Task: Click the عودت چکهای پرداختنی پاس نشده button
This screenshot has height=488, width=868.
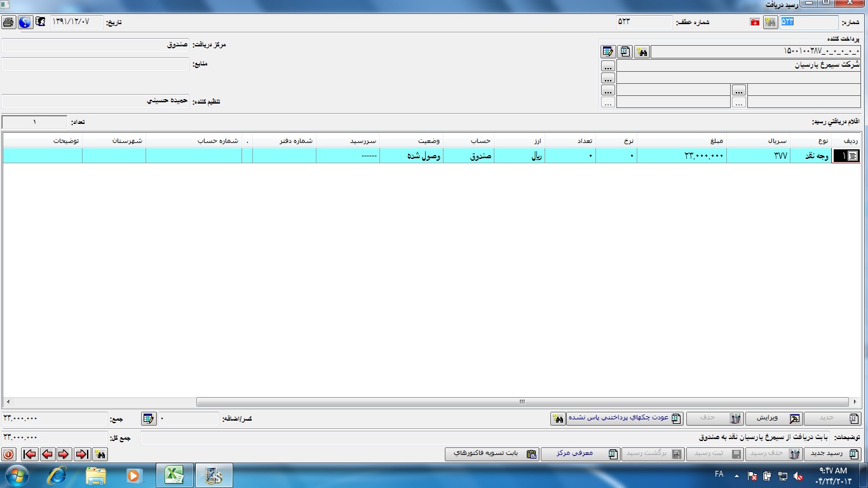Action: click(x=625, y=419)
